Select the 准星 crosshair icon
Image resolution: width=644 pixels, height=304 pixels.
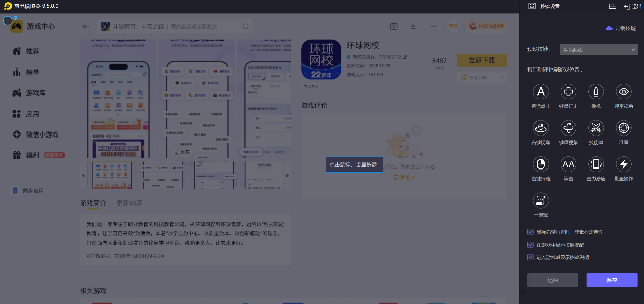click(624, 128)
